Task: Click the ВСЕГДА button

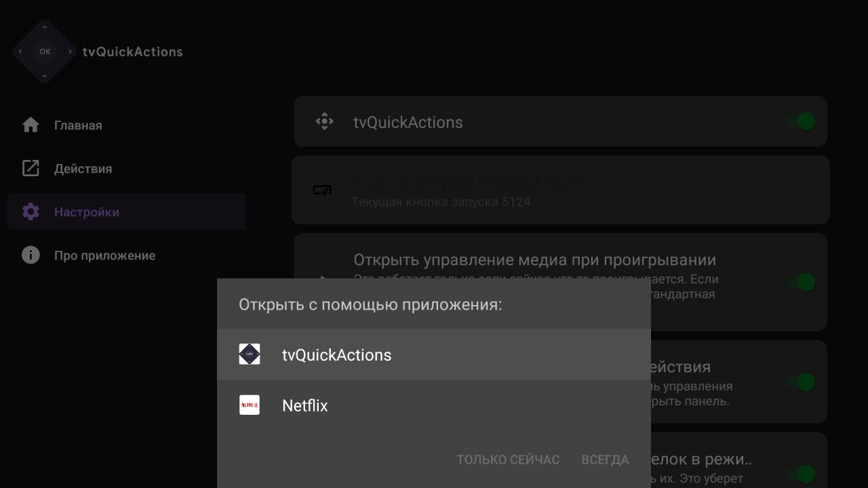Action: 605,460
